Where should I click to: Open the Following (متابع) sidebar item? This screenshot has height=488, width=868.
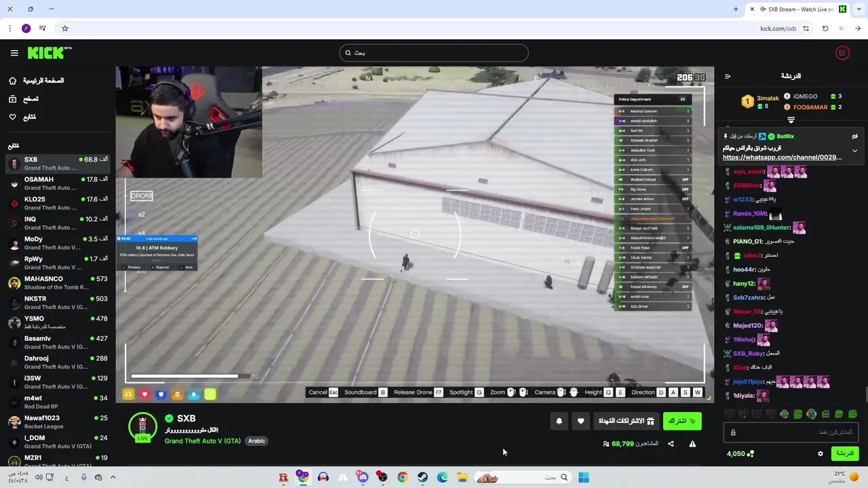click(22, 117)
